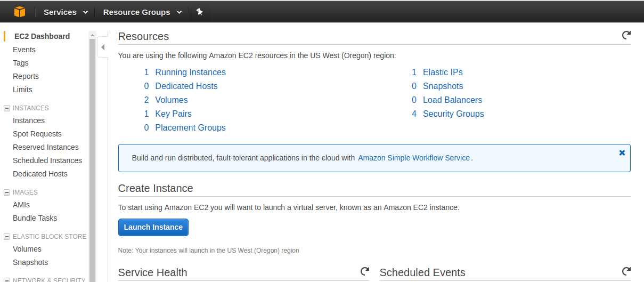This screenshot has width=644, height=282.
Task: Click the Resources heading
Action: pos(143,36)
